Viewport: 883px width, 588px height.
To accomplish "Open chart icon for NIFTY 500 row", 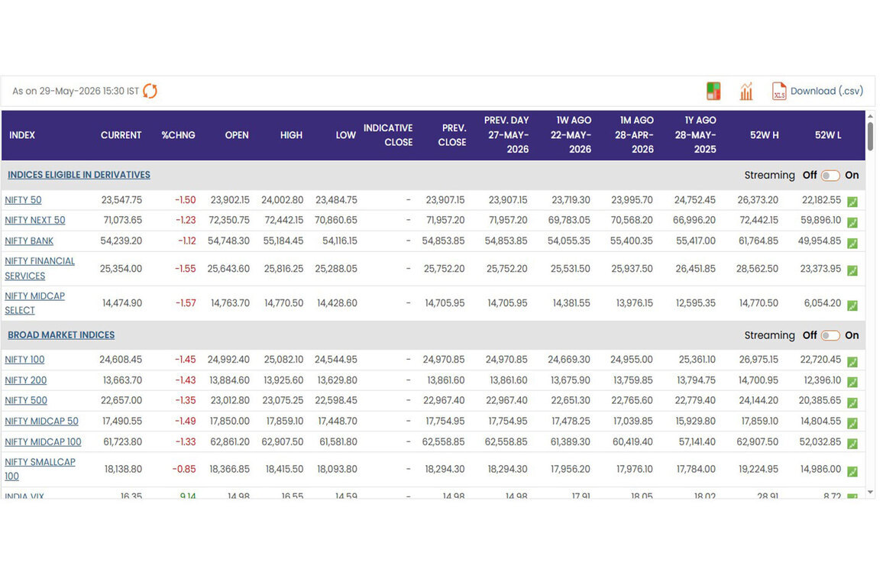I will coord(852,402).
